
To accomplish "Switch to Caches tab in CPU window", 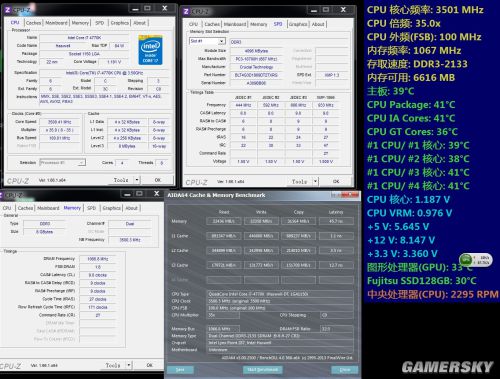I will pos(33,23).
